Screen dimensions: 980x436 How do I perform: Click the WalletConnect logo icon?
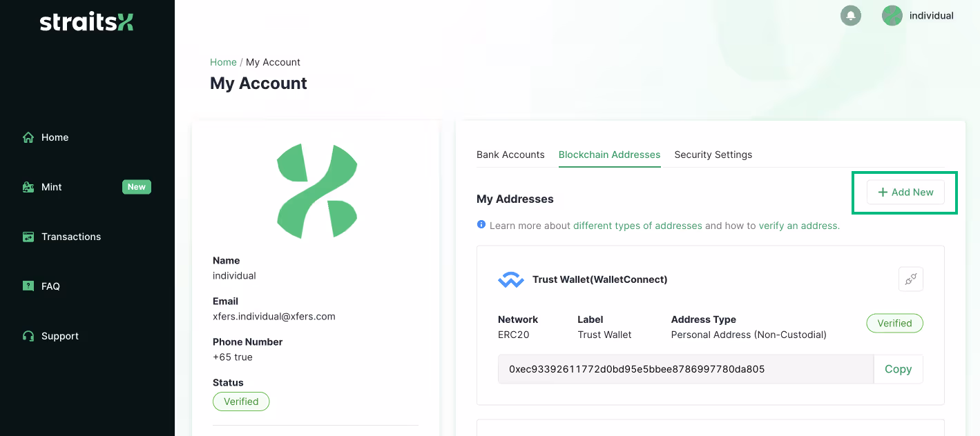(x=511, y=279)
